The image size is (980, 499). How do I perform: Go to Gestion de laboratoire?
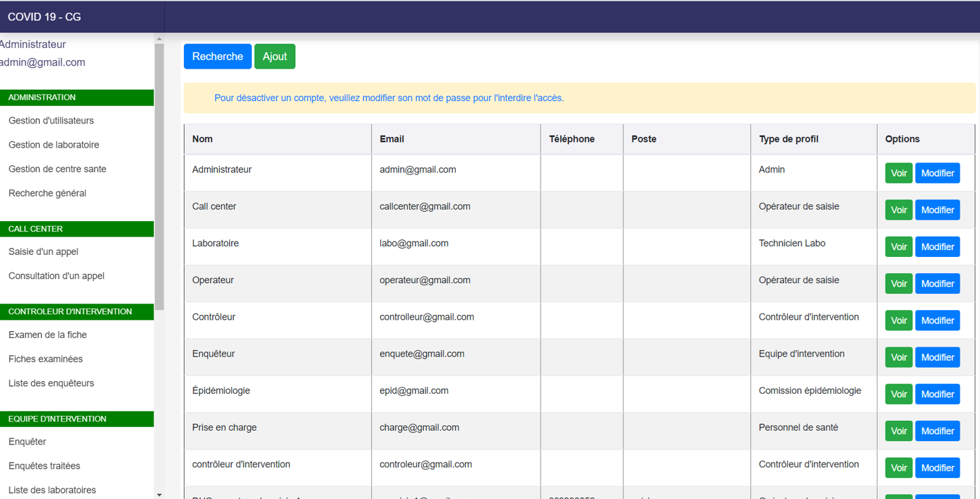(x=54, y=145)
